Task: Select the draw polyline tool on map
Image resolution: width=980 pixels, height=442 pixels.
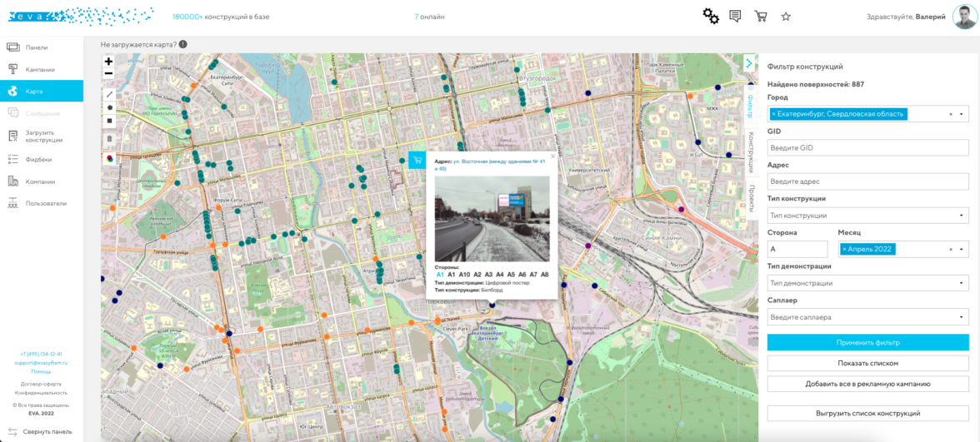Action: (x=108, y=94)
